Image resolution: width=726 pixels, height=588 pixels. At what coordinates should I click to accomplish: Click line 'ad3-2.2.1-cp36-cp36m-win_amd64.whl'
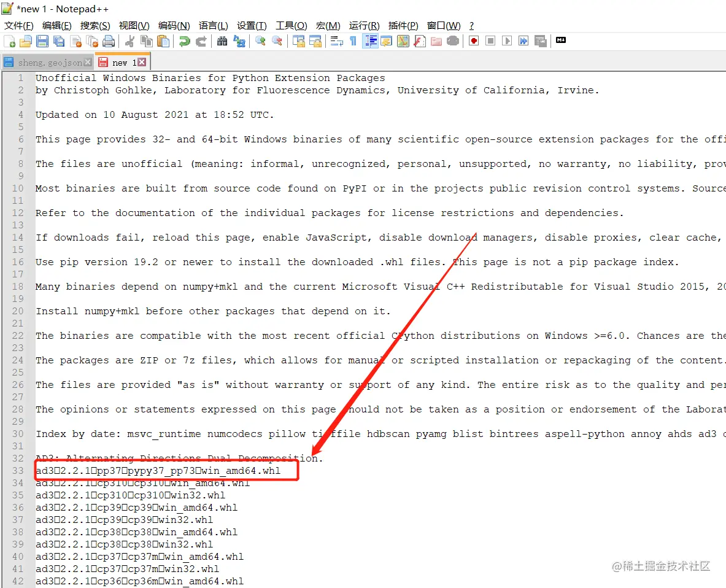click(x=139, y=581)
